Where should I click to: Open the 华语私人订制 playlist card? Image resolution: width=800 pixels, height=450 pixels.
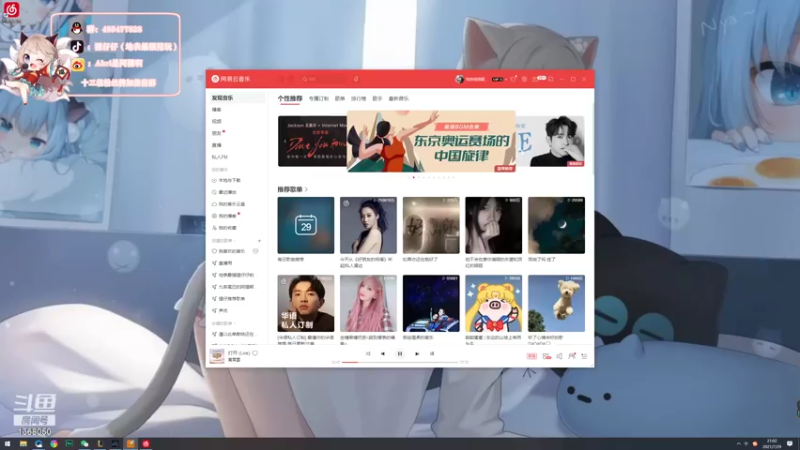[306, 303]
